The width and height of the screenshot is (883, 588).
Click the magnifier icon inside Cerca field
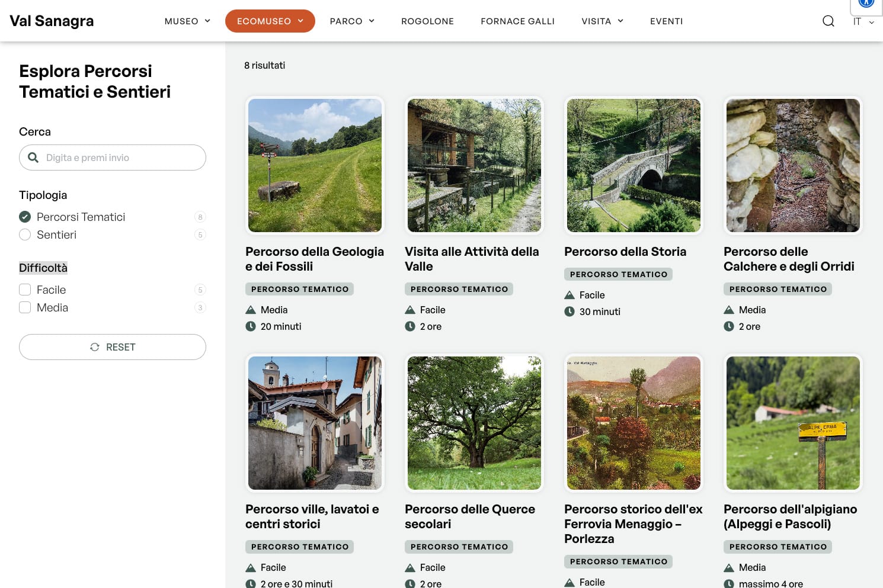(34, 158)
